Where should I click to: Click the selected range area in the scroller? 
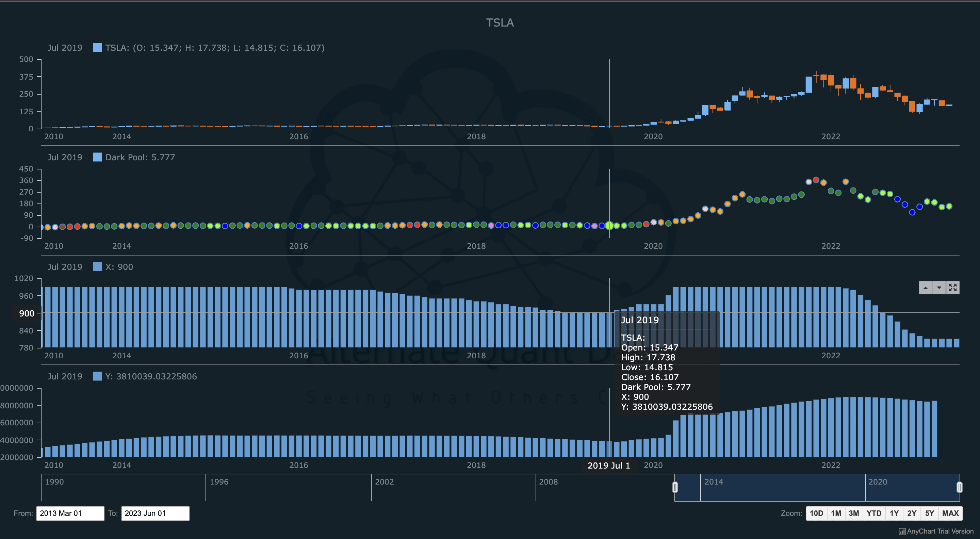[817, 487]
